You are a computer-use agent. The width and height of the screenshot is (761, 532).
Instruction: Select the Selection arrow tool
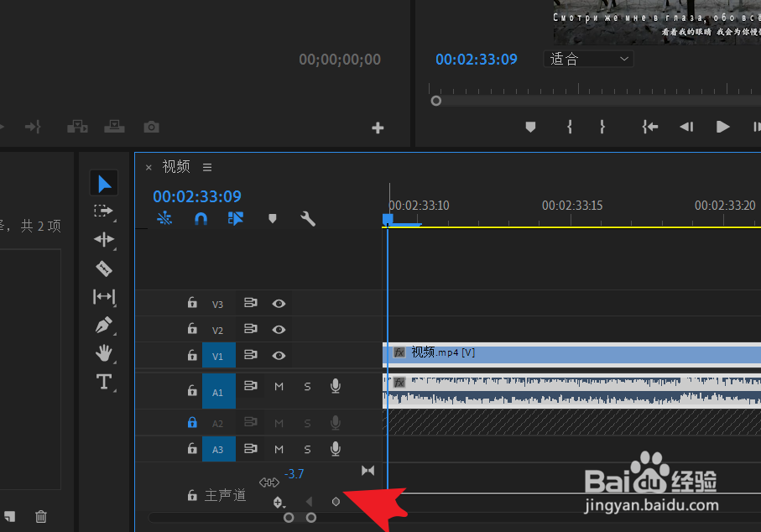(x=104, y=183)
